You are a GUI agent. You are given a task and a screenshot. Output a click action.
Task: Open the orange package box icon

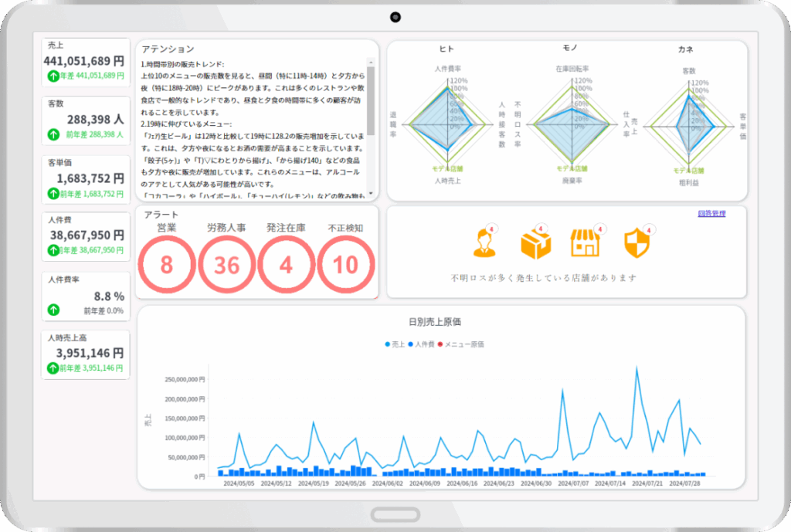coord(535,244)
